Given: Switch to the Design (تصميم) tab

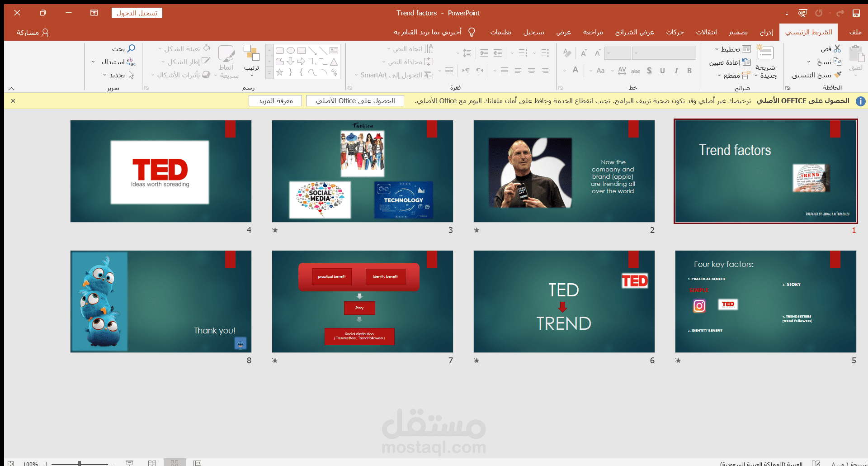Looking at the screenshot, I should point(738,32).
